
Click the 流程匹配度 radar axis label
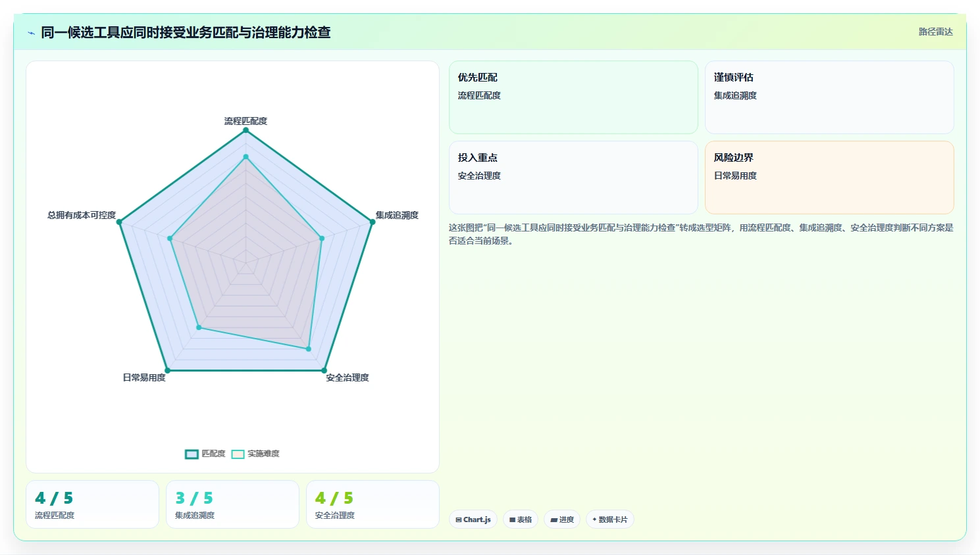245,121
